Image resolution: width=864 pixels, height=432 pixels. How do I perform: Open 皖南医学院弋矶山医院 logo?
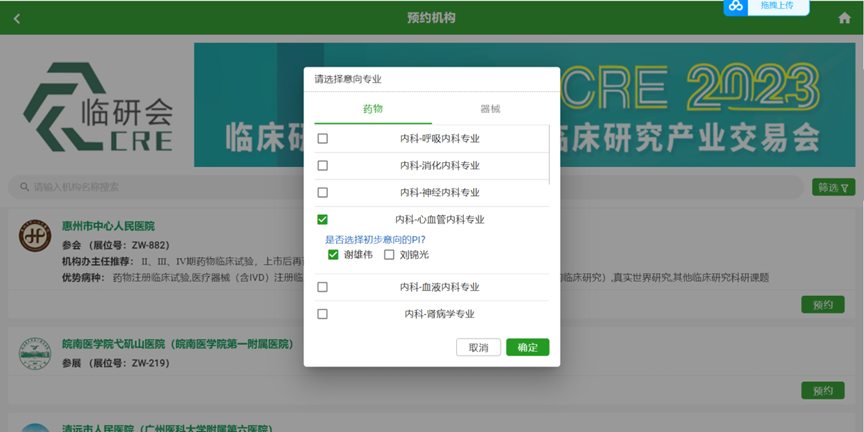click(35, 353)
